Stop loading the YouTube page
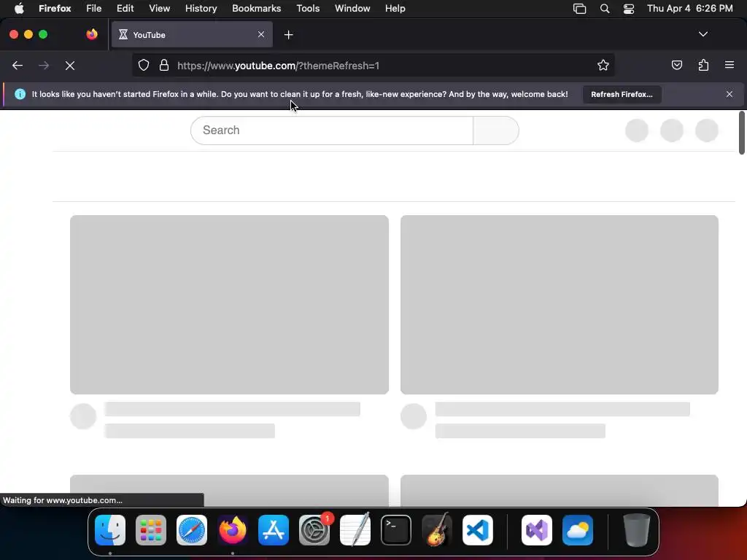Viewport: 747px width, 560px height. [x=70, y=66]
